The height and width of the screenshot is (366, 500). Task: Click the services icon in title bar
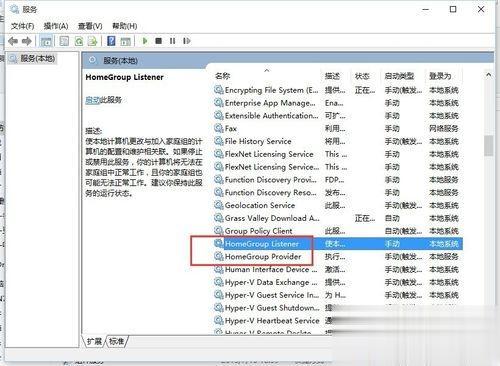point(15,10)
